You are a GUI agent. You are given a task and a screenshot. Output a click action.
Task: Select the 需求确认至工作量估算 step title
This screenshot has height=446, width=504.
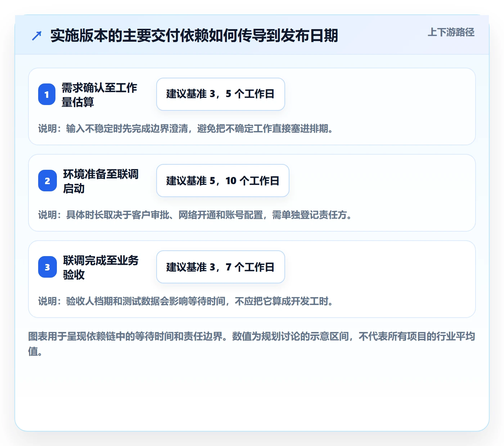click(x=99, y=95)
